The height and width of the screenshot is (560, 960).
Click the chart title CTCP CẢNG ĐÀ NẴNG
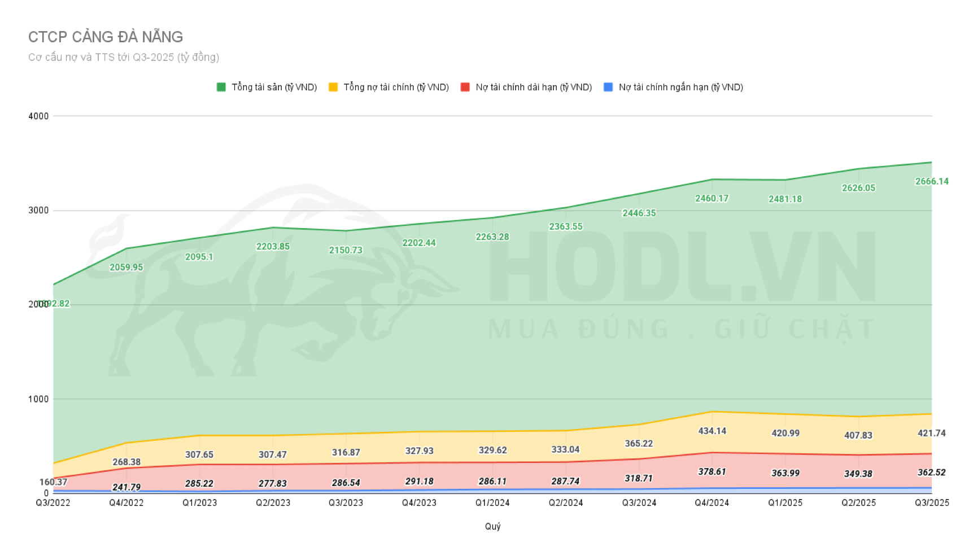pyautogui.click(x=106, y=37)
